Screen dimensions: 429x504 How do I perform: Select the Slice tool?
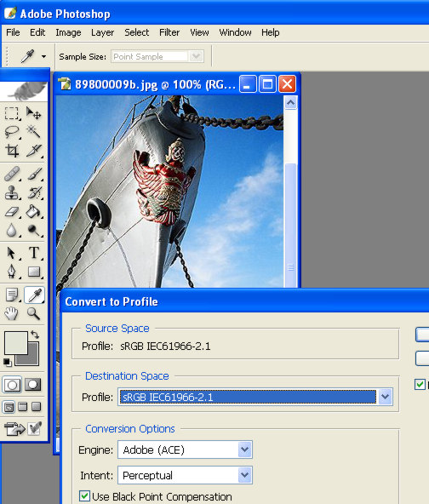pyautogui.click(x=33, y=151)
